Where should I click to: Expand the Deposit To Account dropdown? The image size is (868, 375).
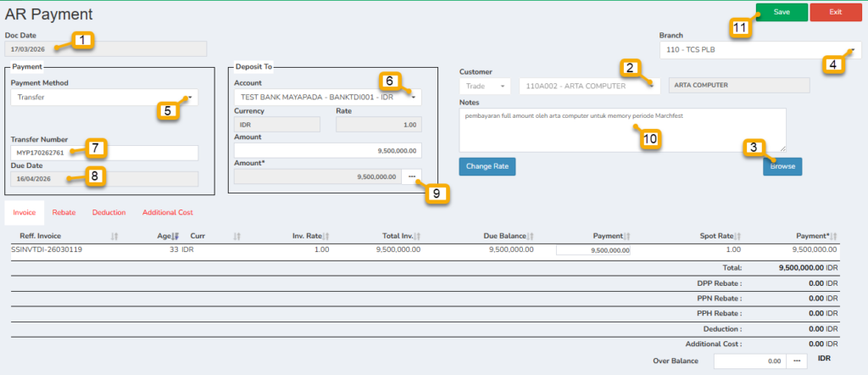click(326, 98)
